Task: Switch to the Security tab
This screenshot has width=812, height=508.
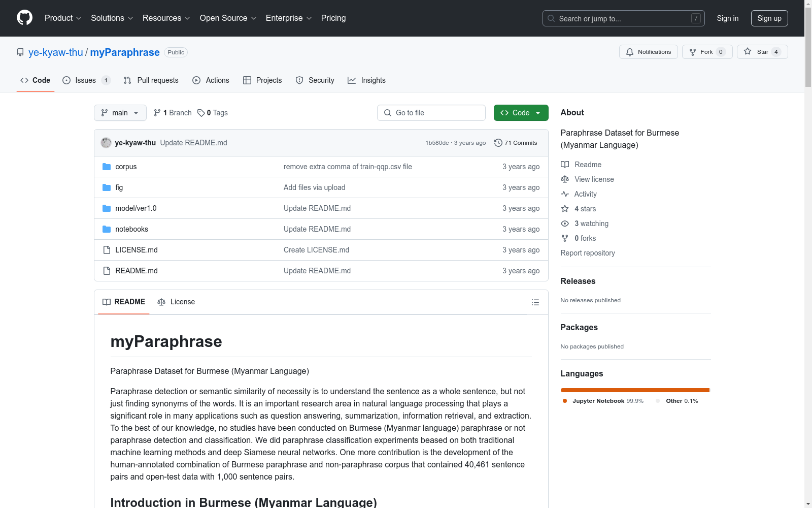Action: point(315,80)
